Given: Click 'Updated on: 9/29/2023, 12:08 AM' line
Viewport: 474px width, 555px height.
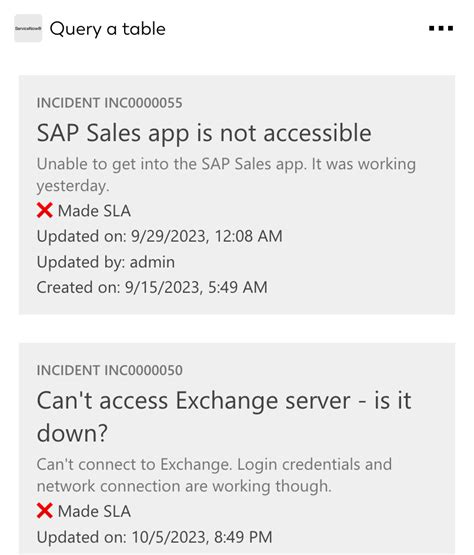Looking at the screenshot, I should tap(160, 236).
